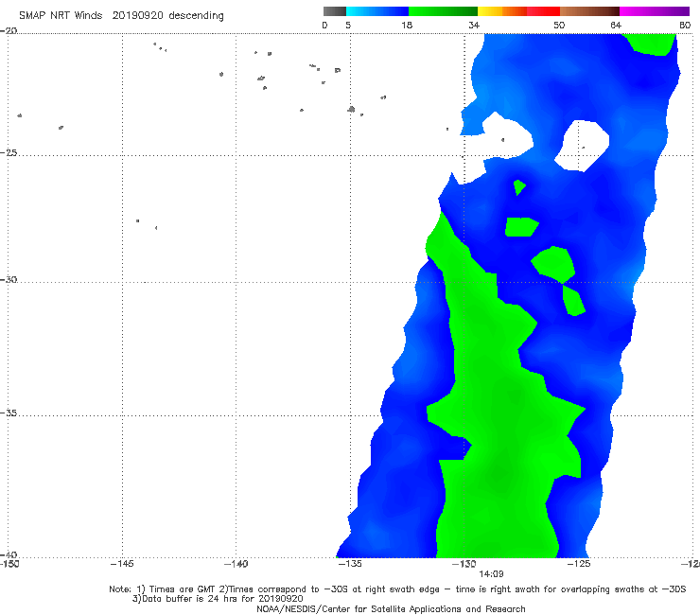Click the color bar label '64'
Screen dimensions: 700x615
[616, 25]
